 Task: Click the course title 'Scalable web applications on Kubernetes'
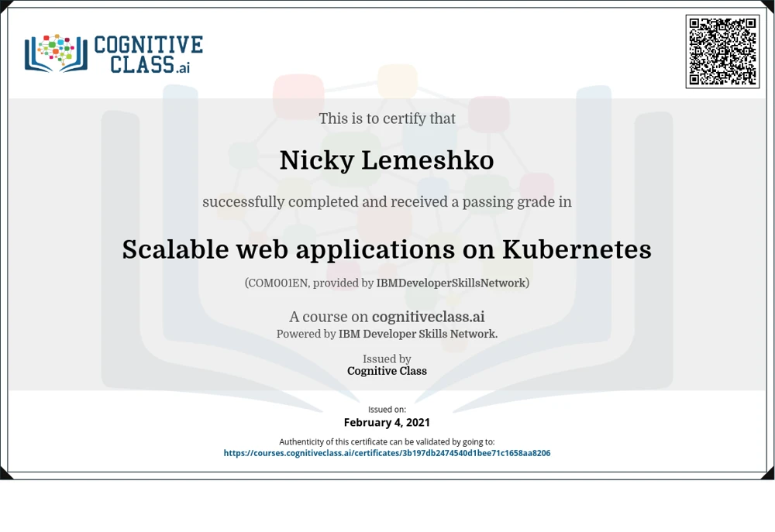click(x=387, y=249)
